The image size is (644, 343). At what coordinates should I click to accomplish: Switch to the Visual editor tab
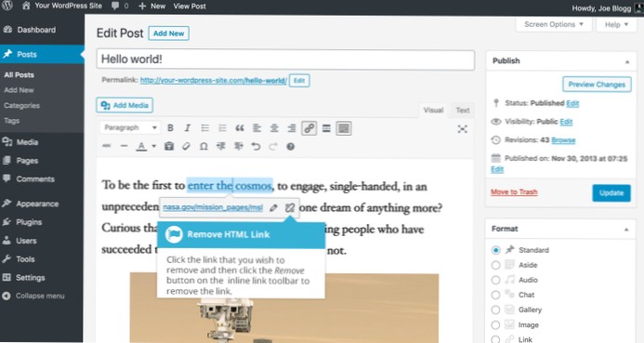pyautogui.click(x=433, y=110)
